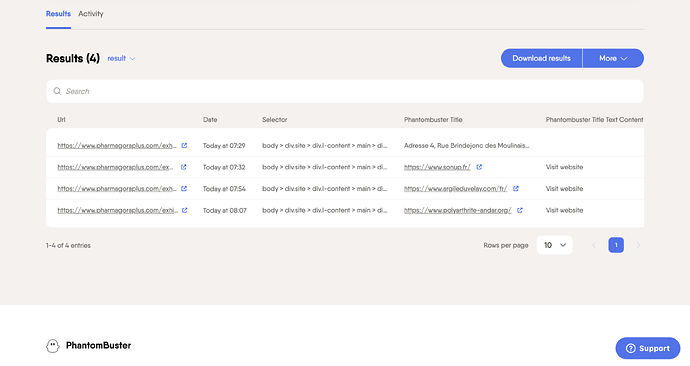The image size is (690, 366).
Task: Open external link icon for 08:07 row URL
Action: pyautogui.click(x=185, y=210)
